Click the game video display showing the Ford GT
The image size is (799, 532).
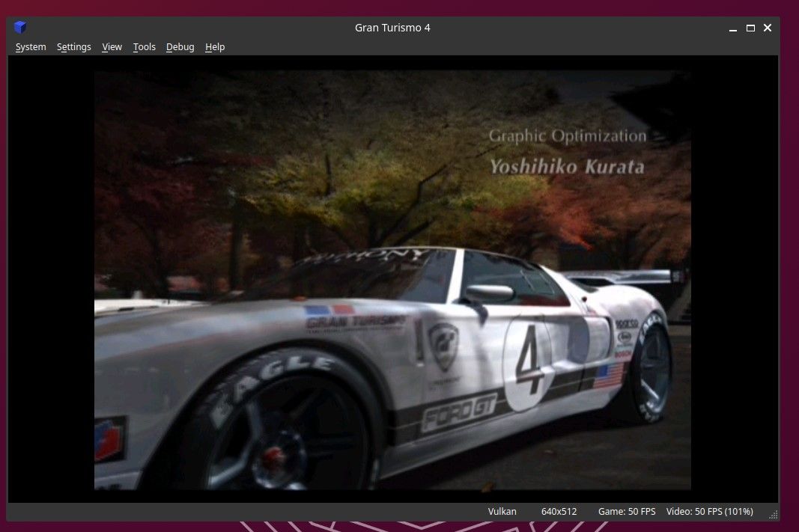pyautogui.click(x=392, y=280)
